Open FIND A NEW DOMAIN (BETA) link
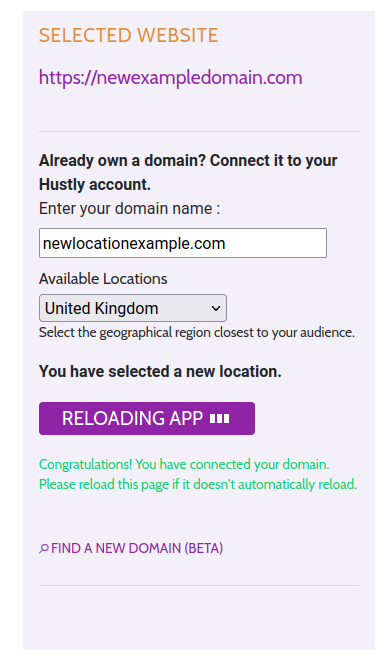This screenshot has width=391, height=659. (x=131, y=548)
